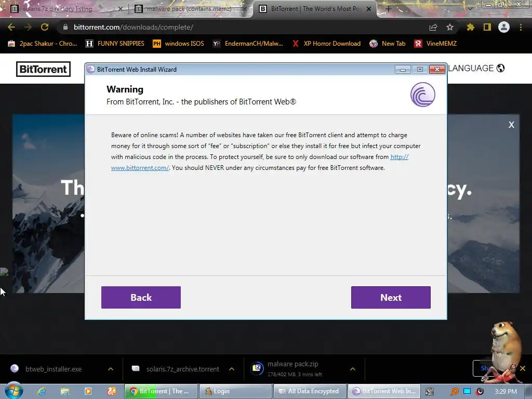Switch to BitTorrent Chrome taskbar button
The width and height of the screenshot is (532, 399).
[x=161, y=391]
